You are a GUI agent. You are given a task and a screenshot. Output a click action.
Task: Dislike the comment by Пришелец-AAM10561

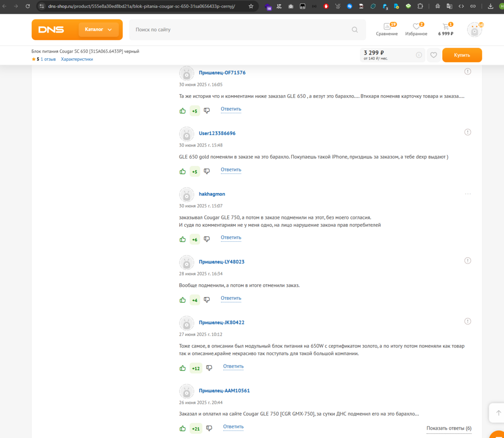(x=209, y=428)
